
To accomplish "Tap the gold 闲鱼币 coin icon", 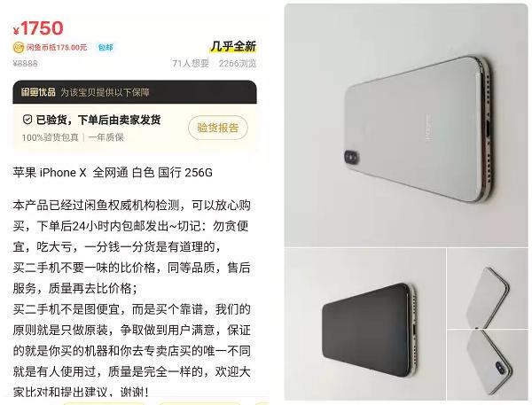I will [x=19, y=47].
